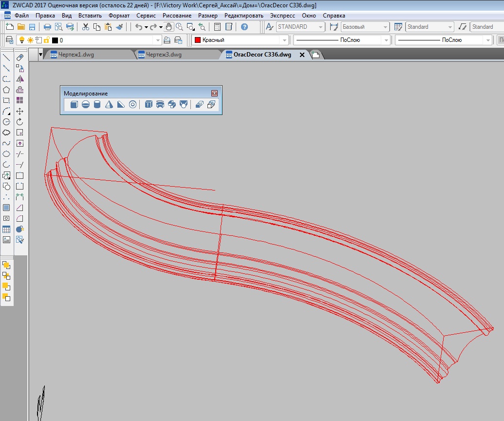Image resolution: width=504 pixels, height=421 pixels.
Task: Click the Revolve tool in Моделирование toolbar
Action: (160, 104)
